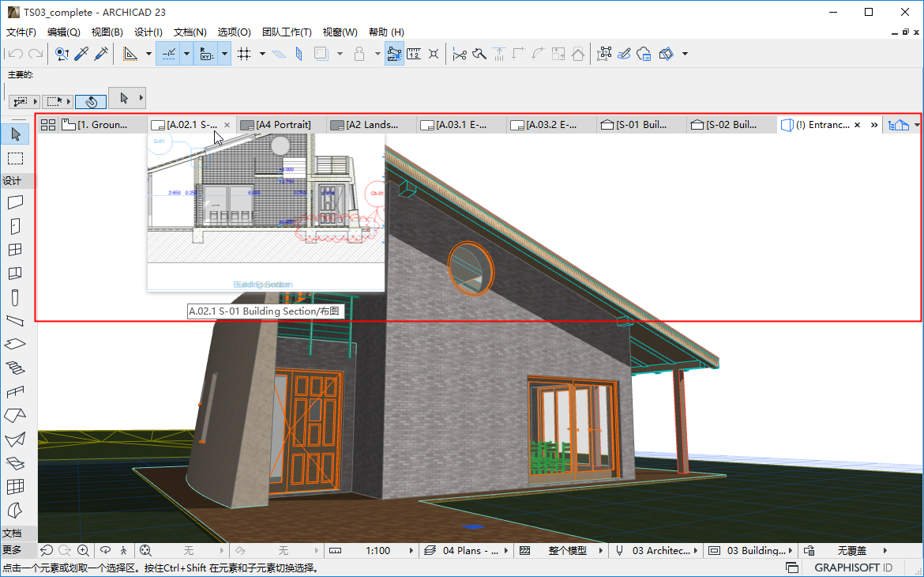This screenshot has width=924, height=577.
Task: Click the Inject Parameters syringe icon
Action: [x=101, y=54]
